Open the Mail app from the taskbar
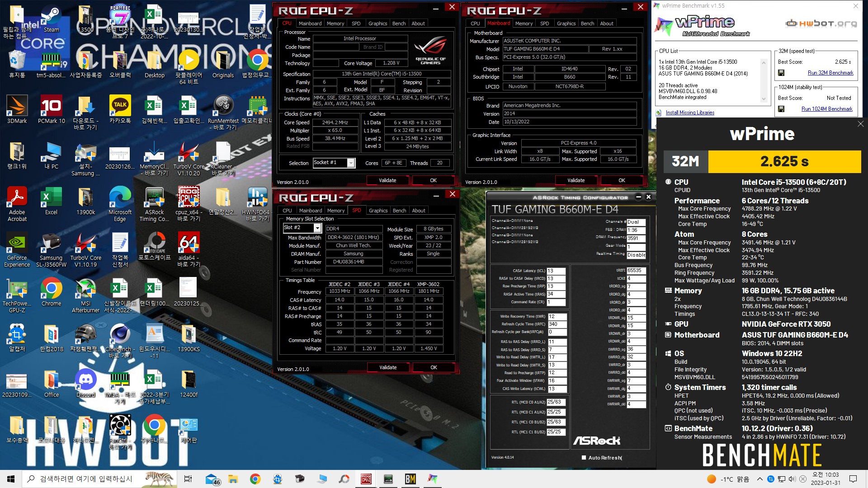The image size is (868, 488). click(212, 479)
